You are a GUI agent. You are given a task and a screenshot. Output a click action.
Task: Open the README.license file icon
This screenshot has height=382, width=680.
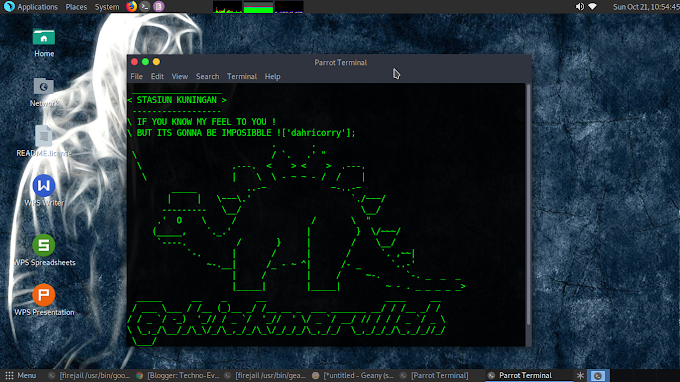44,141
